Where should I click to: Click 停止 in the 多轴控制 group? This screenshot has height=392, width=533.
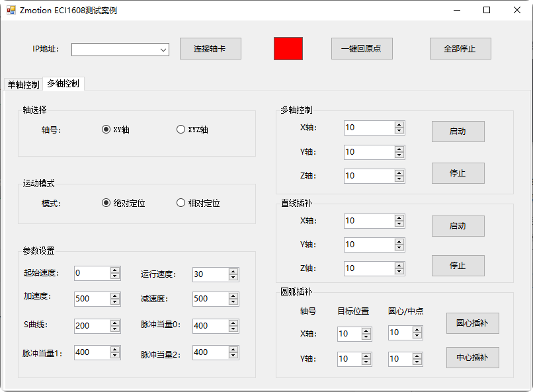pyautogui.click(x=458, y=173)
